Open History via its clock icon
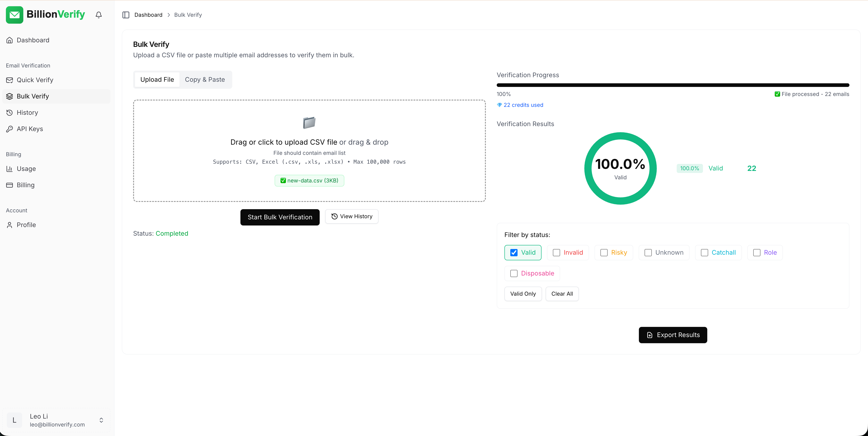The width and height of the screenshot is (868, 436). point(10,112)
